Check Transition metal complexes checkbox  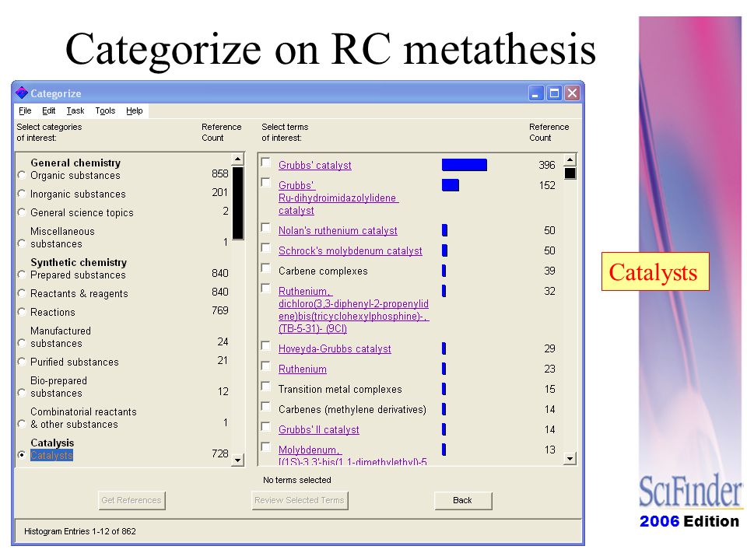266,387
